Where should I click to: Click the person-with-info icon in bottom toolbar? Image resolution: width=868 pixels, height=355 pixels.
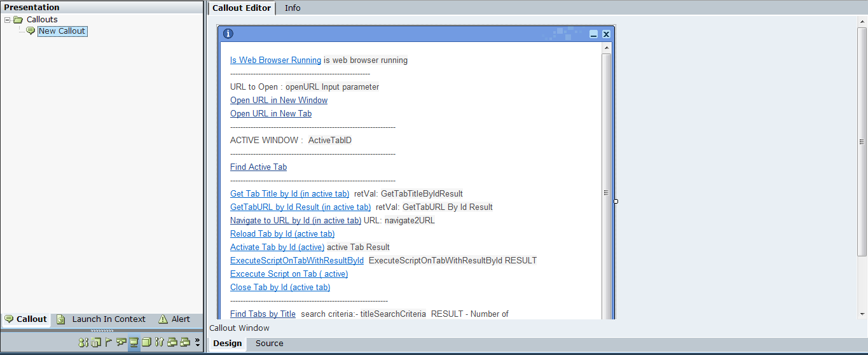pos(83,342)
